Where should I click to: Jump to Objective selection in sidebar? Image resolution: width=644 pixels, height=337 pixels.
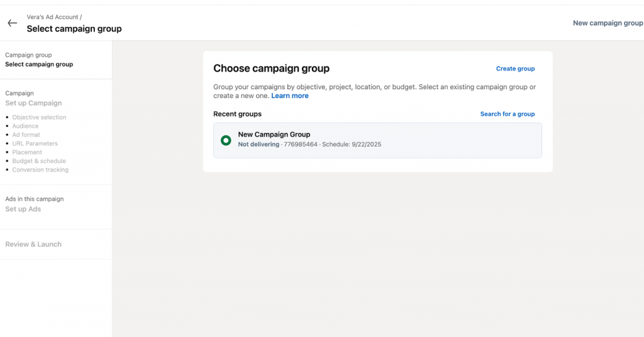39,118
